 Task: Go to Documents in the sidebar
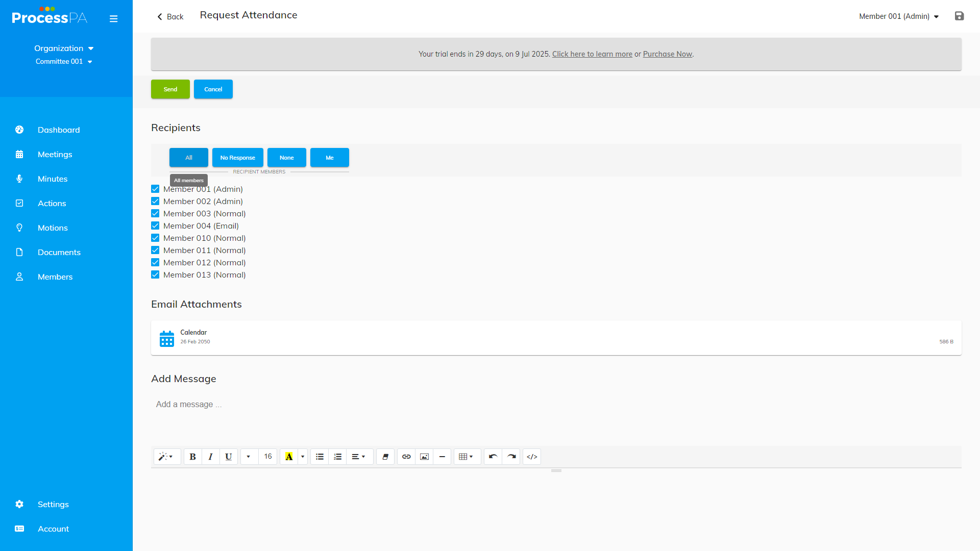[x=59, y=253]
